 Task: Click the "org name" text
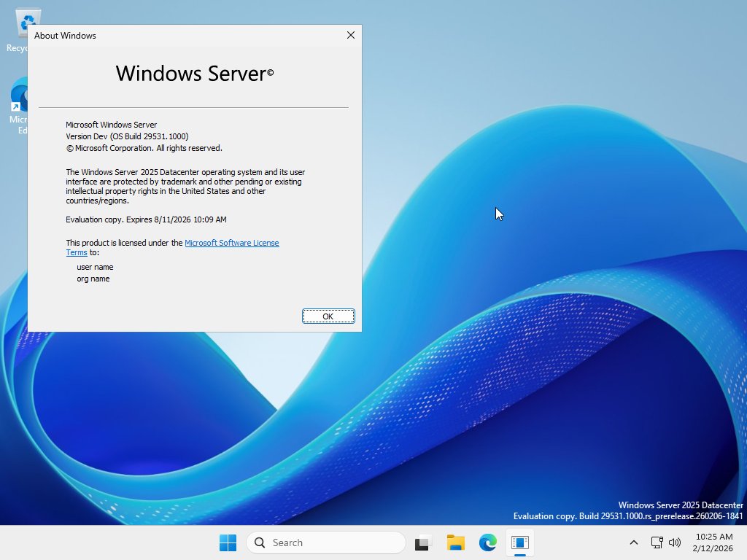pyautogui.click(x=93, y=279)
